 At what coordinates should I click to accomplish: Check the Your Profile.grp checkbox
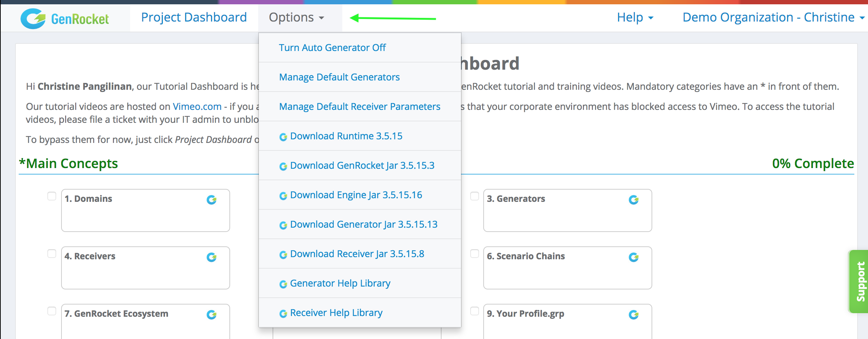tap(475, 311)
